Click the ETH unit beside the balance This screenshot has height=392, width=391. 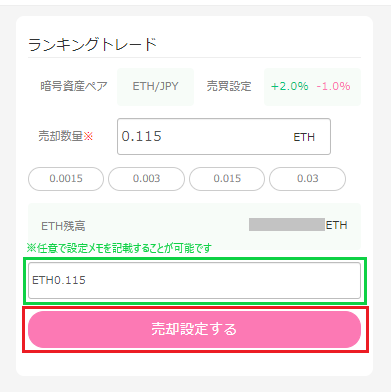click(x=337, y=225)
